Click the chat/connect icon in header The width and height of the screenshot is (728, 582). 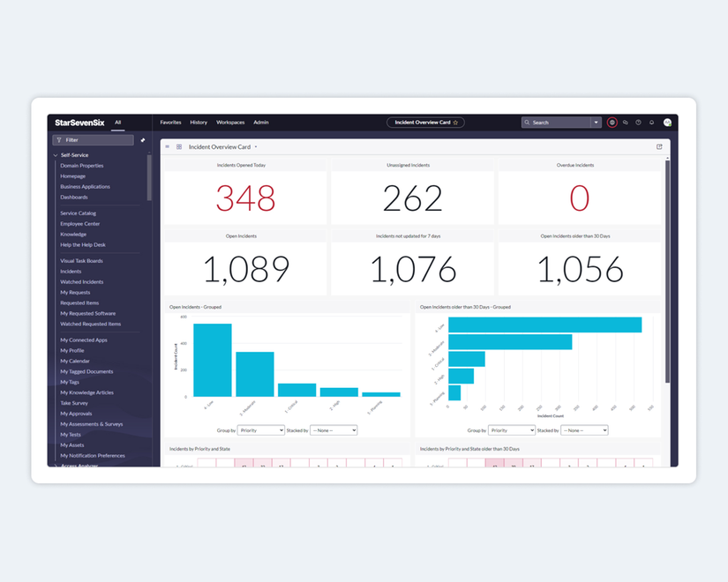point(626,123)
